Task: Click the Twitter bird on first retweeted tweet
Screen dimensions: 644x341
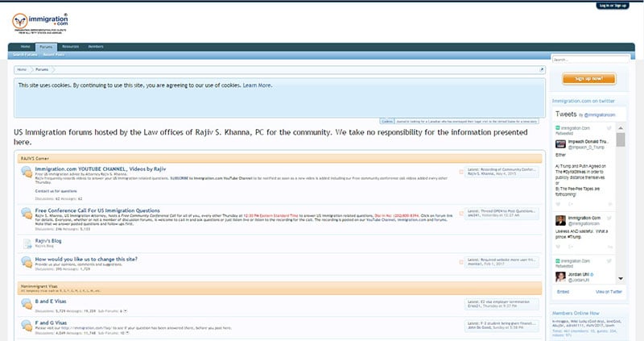Action: click(609, 128)
